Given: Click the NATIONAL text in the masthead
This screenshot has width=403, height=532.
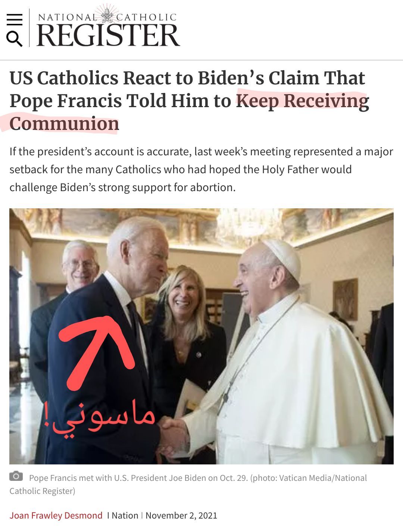Looking at the screenshot, I should pos(67,17).
